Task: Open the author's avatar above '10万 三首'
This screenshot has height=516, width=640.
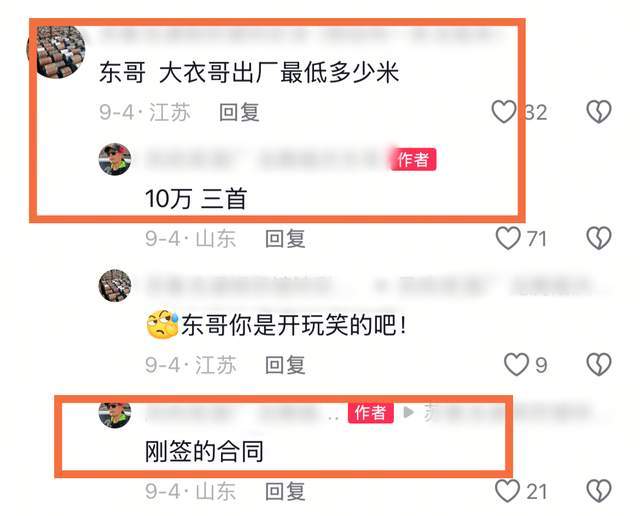Action: click(115, 160)
